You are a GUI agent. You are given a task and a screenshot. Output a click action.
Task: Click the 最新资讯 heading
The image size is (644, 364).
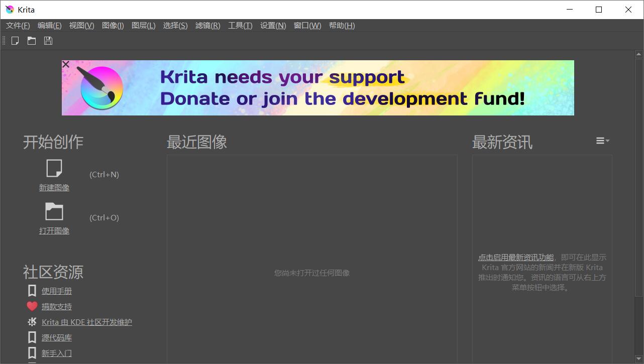click(x=502, y=142)
